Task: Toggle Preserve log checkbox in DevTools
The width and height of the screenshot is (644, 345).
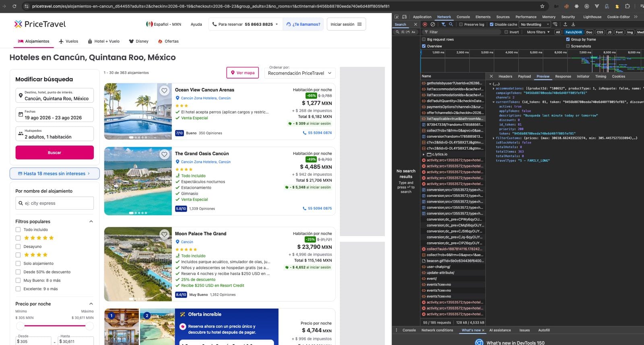Action: click(461, 25)
